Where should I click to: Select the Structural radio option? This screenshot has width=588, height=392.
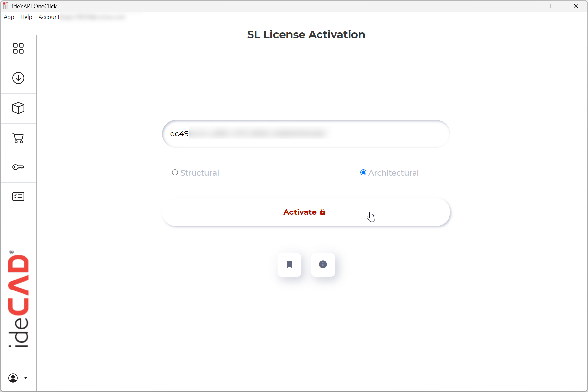pyautogui.click(x=175, y=172)
